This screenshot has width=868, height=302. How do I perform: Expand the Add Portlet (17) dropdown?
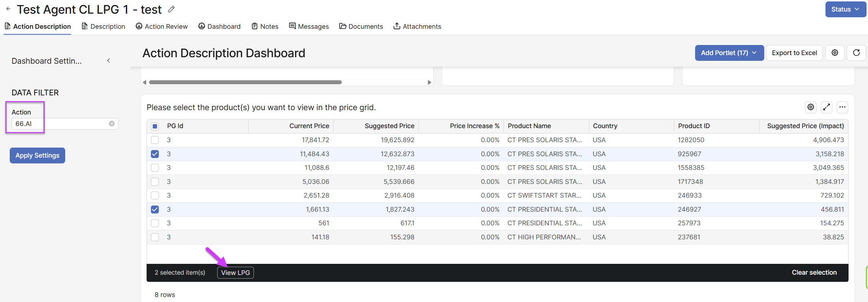729,53
